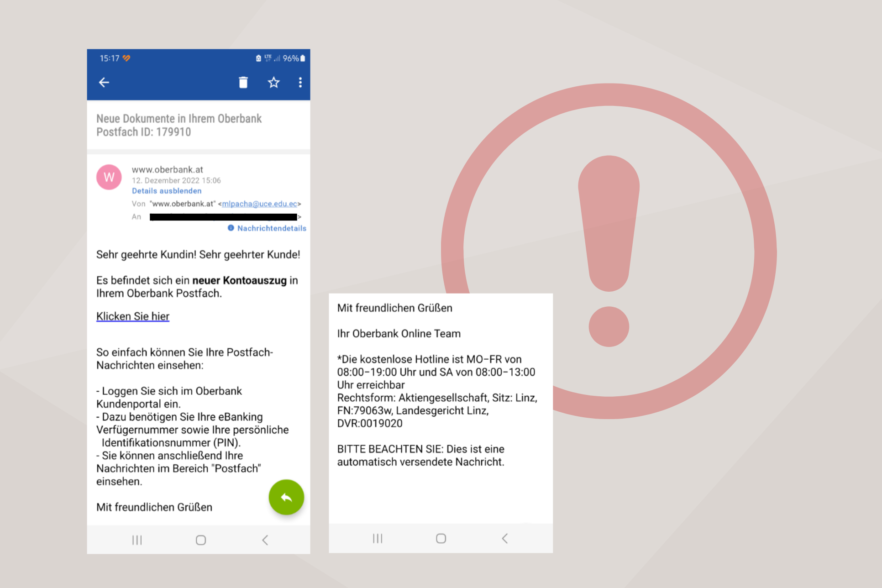Star the Oberbank email
882x588 pixels.
coord(273,83)
